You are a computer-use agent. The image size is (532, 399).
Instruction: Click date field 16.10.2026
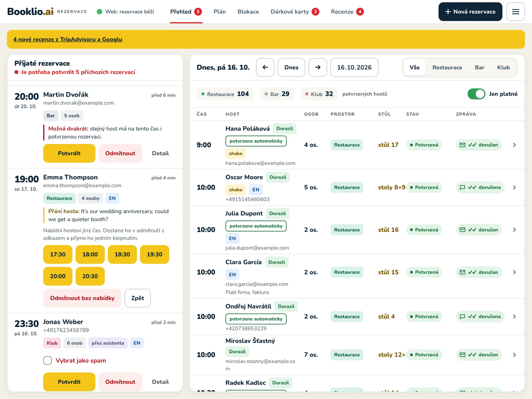click(x=354, y=67)
